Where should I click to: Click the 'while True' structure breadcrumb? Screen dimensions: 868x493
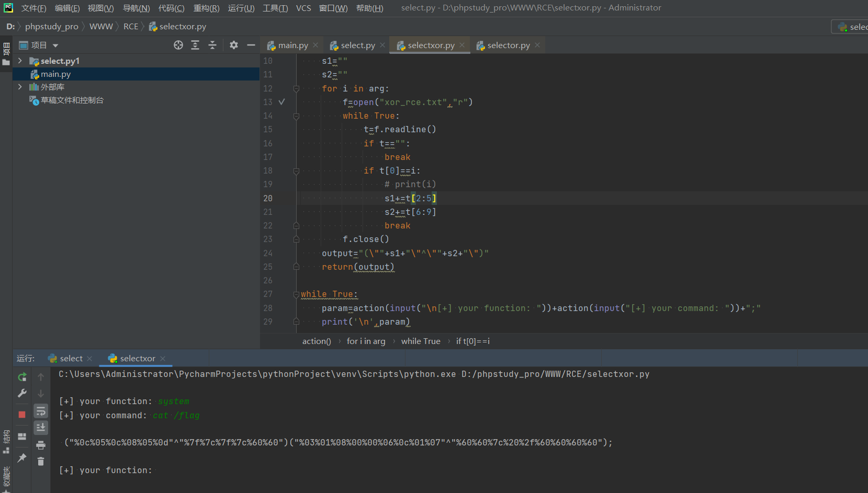[420, 341]
